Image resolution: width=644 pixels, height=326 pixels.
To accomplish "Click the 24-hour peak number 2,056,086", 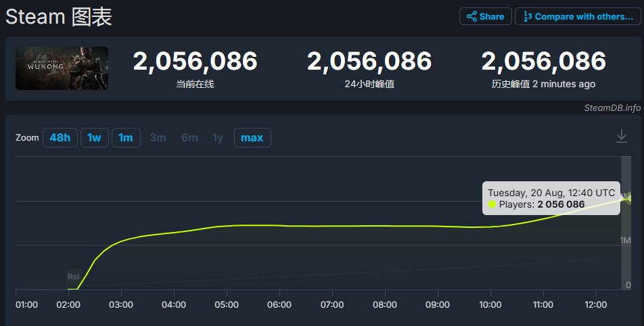I will (369, 61).
